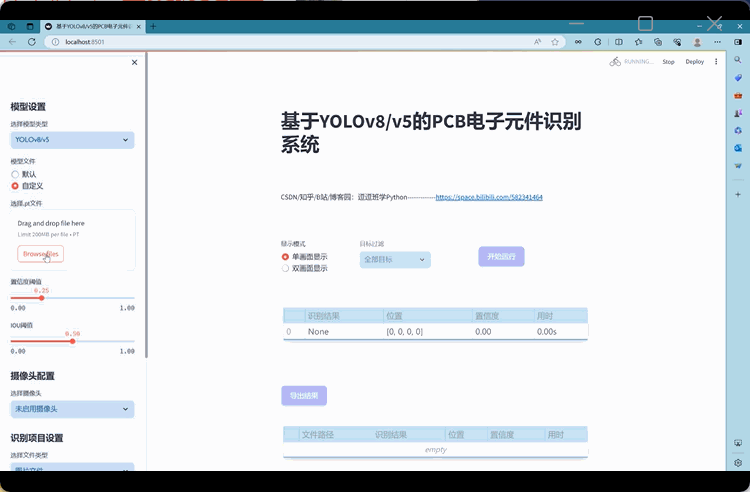
Task: Open the YOLOv8/v5 model type dropdown
Action: (72, 140)
